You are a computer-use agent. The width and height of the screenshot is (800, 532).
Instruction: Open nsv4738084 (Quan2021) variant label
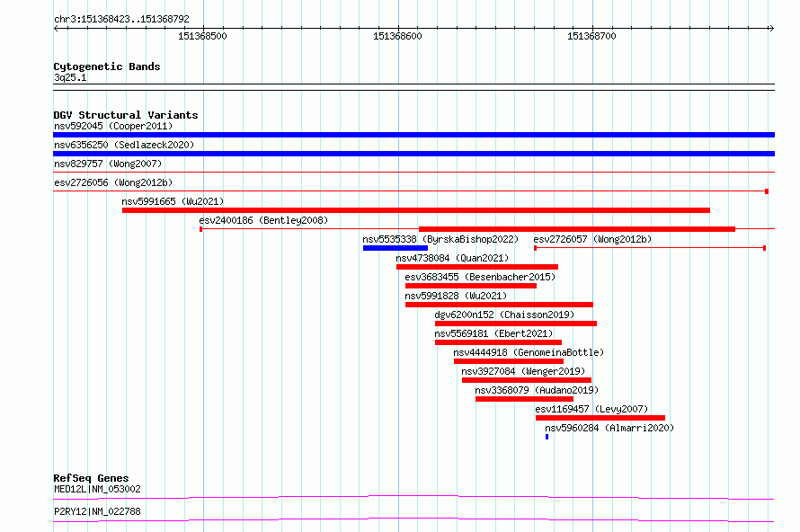pos(452,258)
